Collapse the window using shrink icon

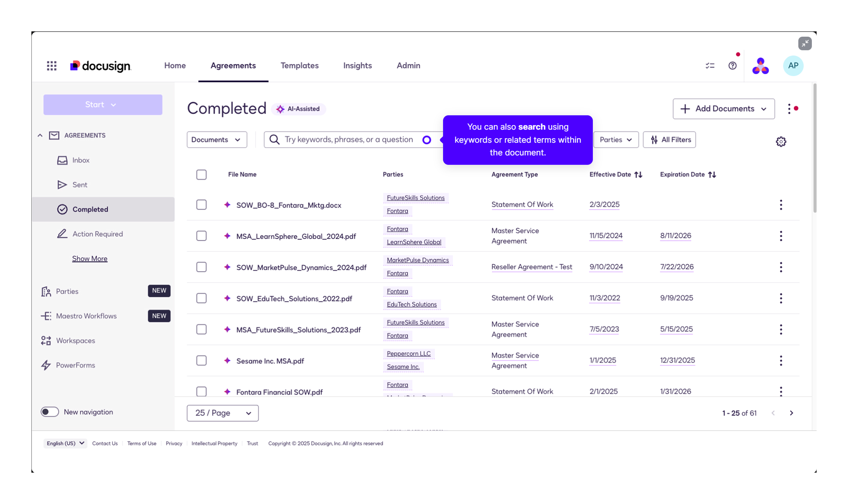(805, 43)
